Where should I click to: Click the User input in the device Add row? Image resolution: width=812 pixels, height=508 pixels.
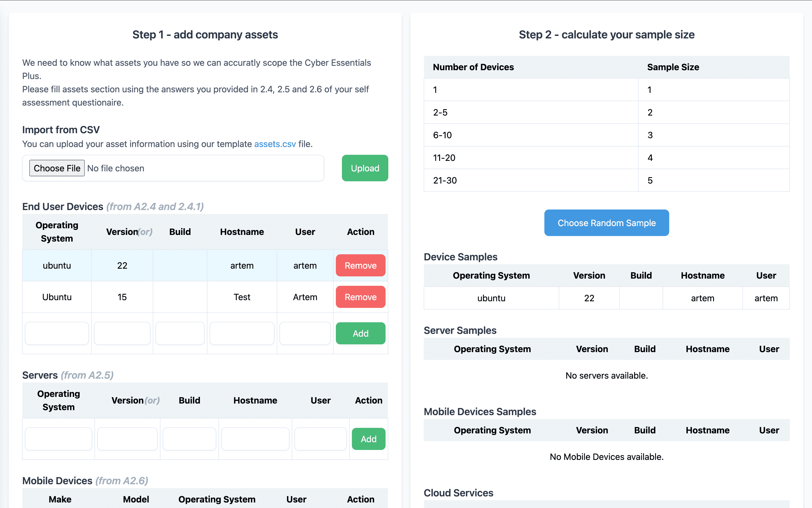pos(305,333)
